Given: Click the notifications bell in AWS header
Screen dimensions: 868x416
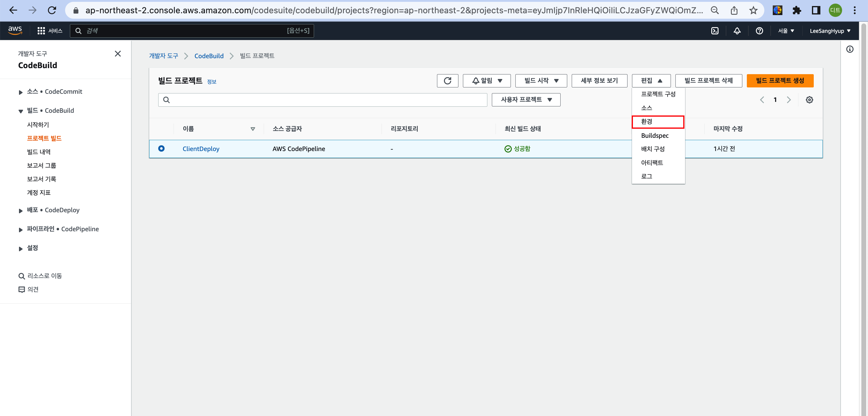Looking at the screenshot, I should pos(737,31).
